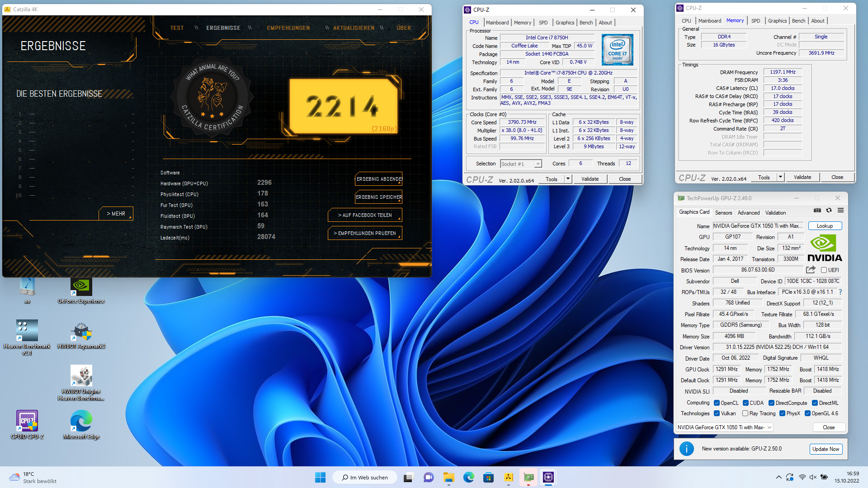Click Validate in first CPU-Z window
This screenshot has height=488, width=868.
(590, 179)
